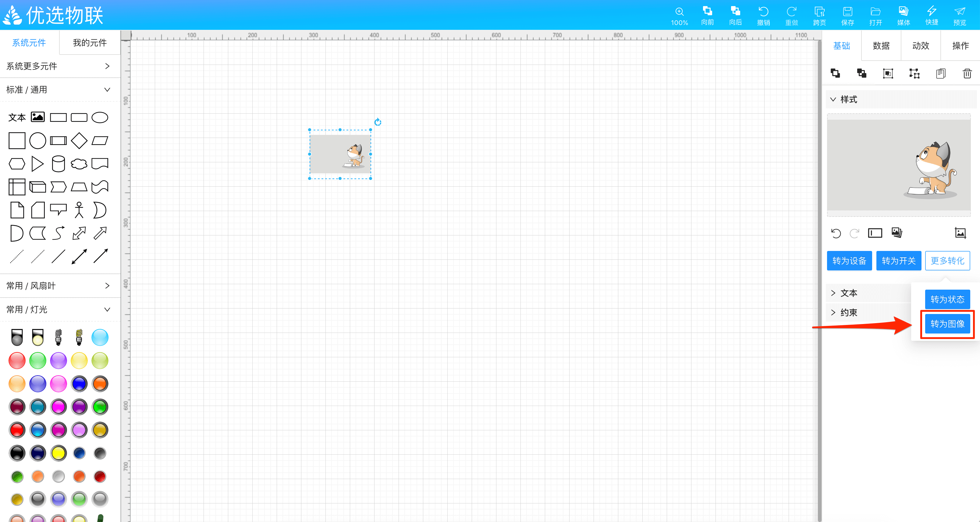
Task: Select the 文本 text element
Action: tap(17, 118)
